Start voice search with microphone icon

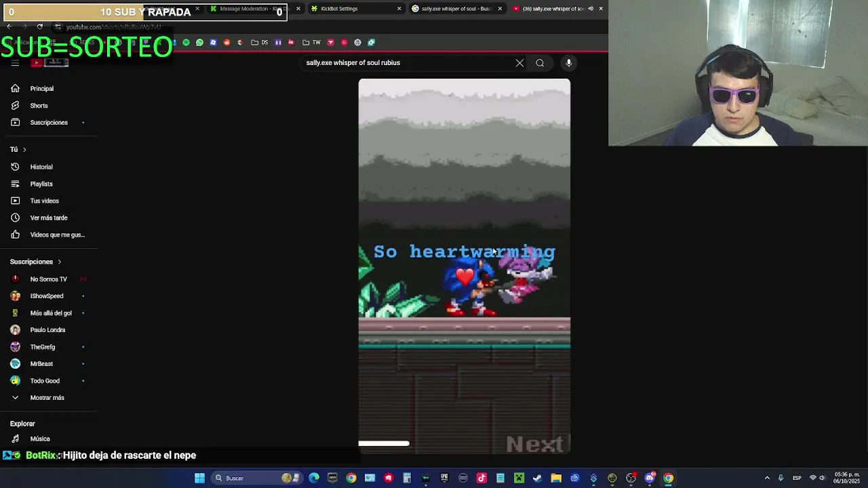569,63
